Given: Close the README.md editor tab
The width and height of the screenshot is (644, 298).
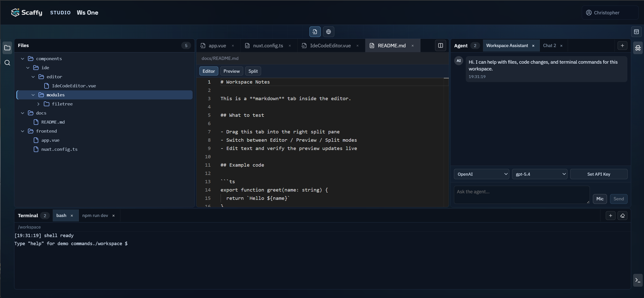Looking at the screenshot, I should pos(413,46).
